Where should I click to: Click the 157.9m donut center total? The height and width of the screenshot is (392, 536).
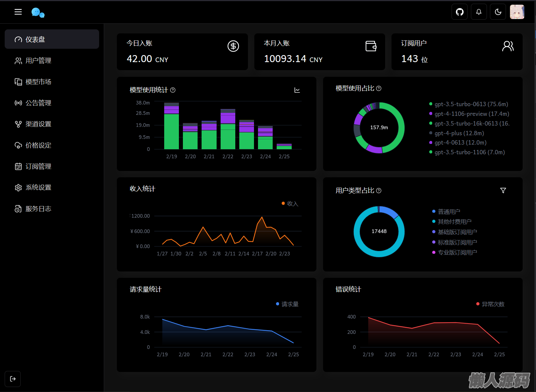pyautogui.click(x=379, y=128)
